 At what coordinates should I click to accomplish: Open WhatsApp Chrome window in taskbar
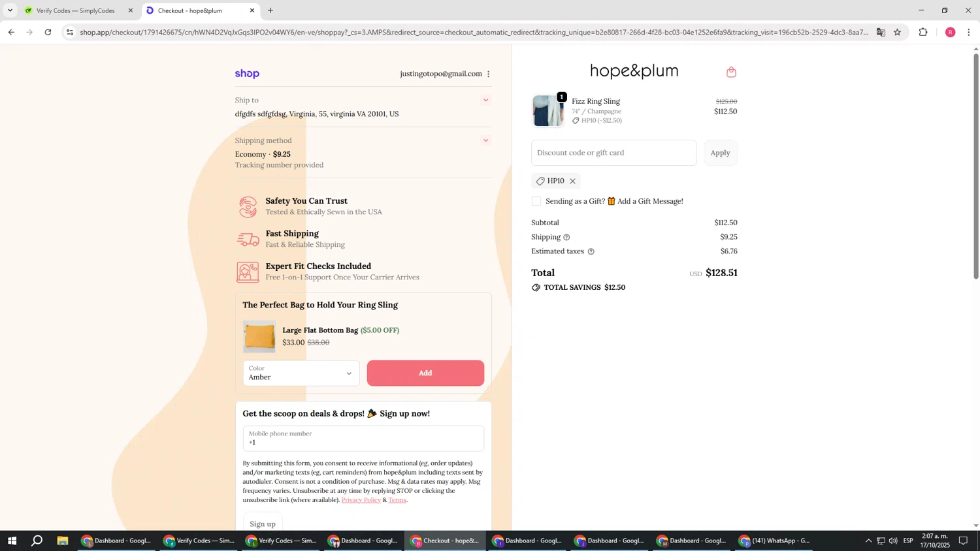click(x=775, y=541)
